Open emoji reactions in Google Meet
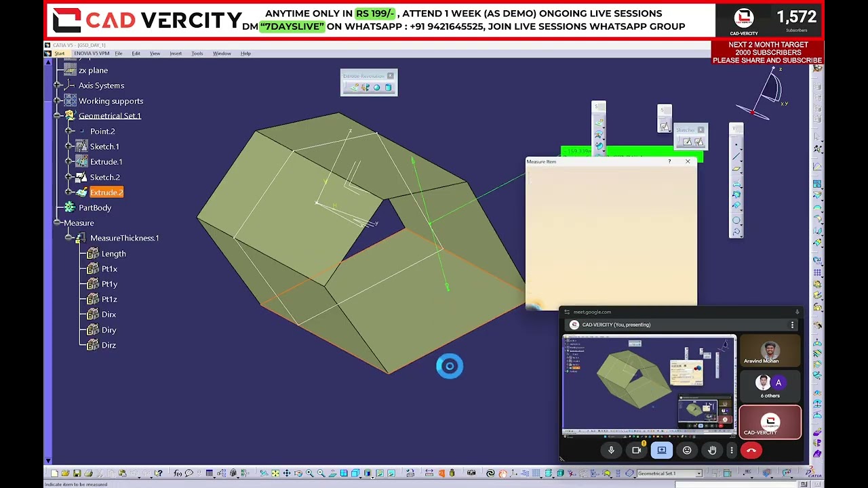 (687, 450)
